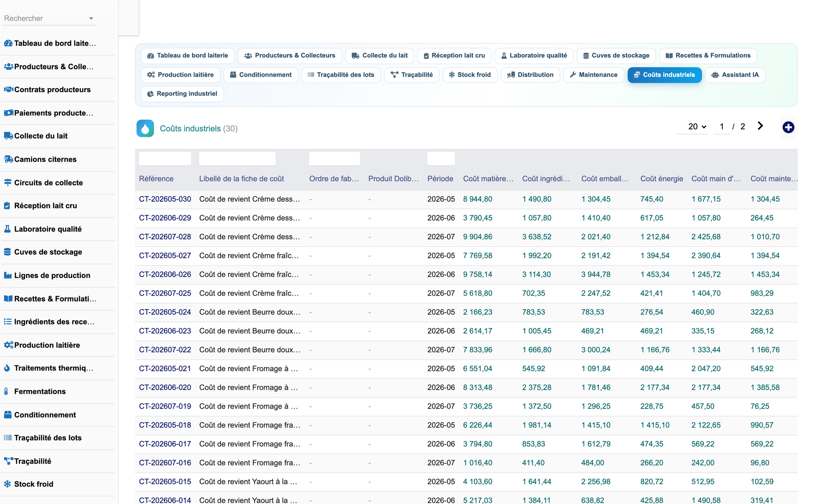
Task: Open the Distribution tab
Action: click(530, 75)
